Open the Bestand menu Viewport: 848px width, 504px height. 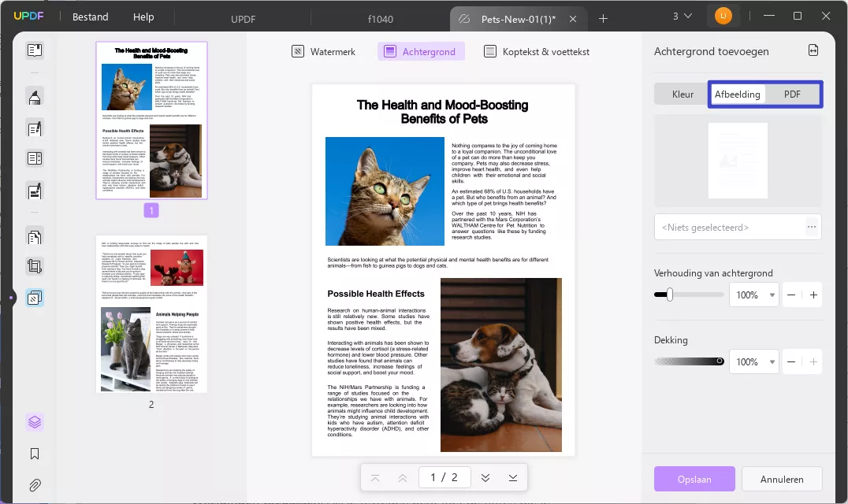(x=91, y=17)
